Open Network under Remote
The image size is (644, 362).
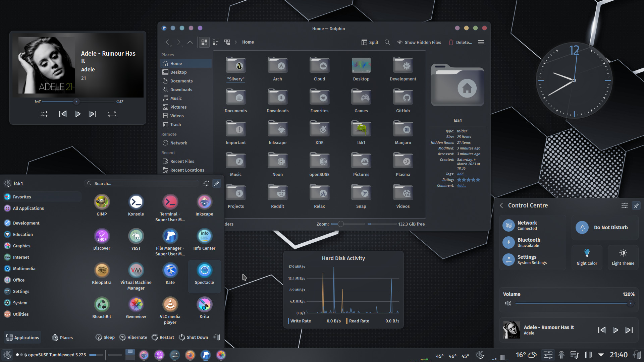[186, 143]
